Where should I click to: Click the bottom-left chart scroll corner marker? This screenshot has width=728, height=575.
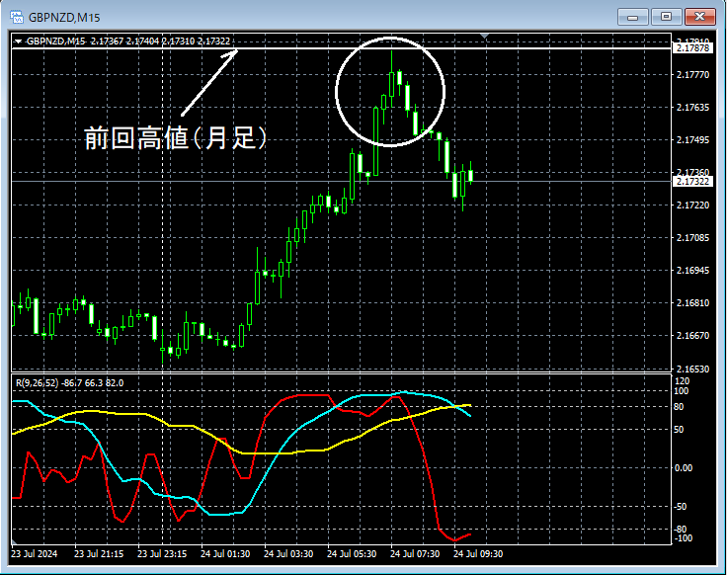point(15,541)
